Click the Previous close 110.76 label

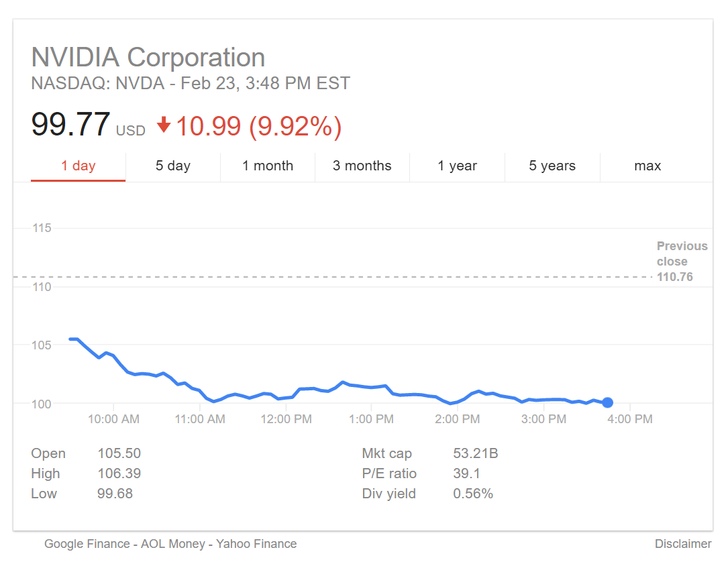click(681, 262)
